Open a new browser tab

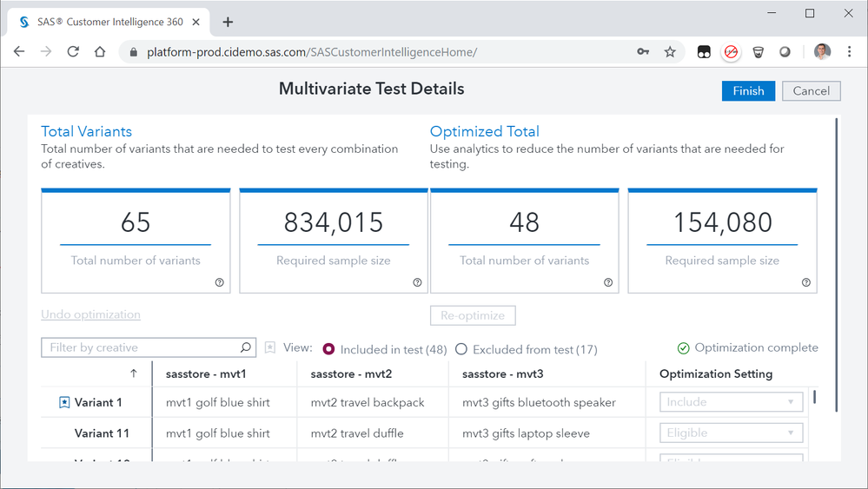click(228, 22)
